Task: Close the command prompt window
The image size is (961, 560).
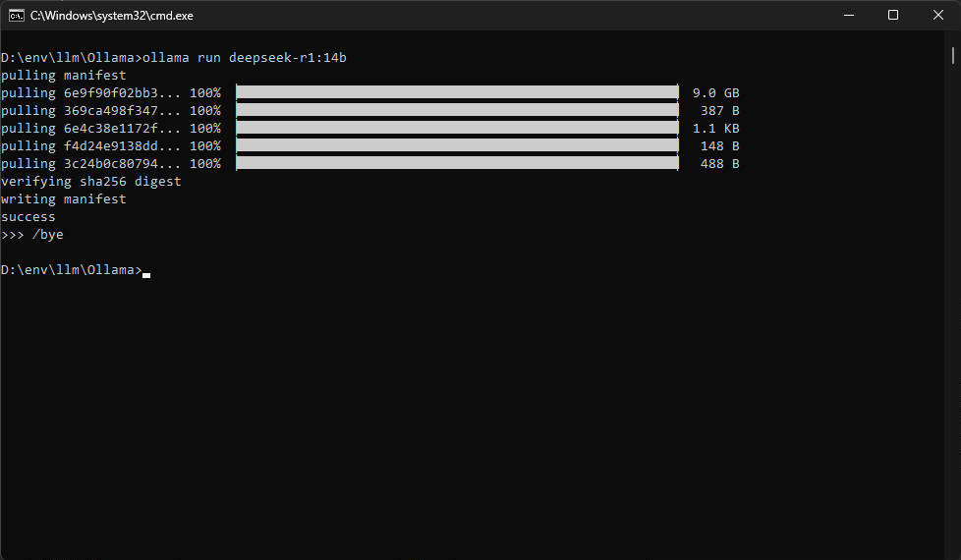Action: point(937,15)
